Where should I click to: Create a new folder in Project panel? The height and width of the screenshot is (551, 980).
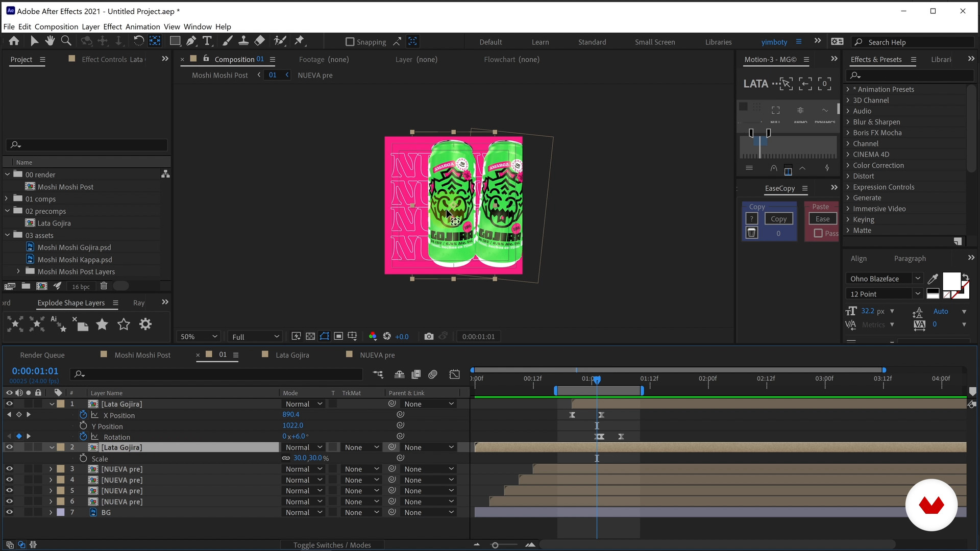pos(26,286)
